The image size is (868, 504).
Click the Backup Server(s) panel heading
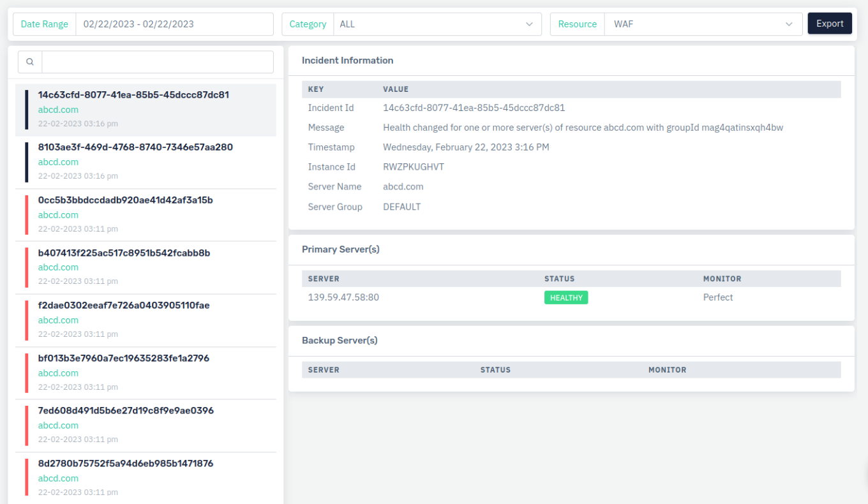pyautogui.click(x=340, y=341)
